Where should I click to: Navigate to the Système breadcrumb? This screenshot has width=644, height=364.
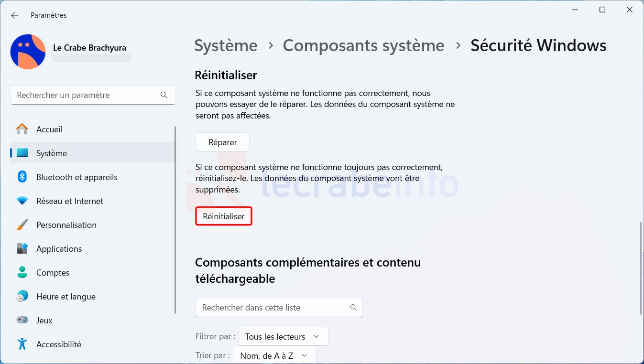coord(226,45)
